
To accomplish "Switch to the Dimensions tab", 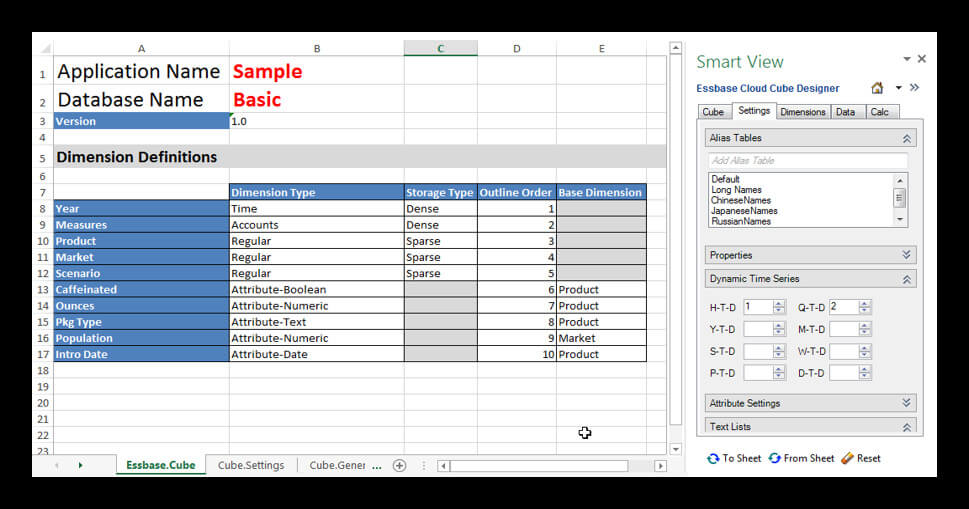I will pyautogui.click(x=802, y=112).
